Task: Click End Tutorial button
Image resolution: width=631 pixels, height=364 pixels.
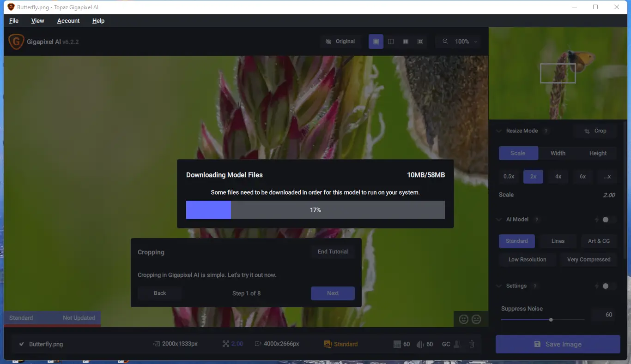Action: point(333,252)
